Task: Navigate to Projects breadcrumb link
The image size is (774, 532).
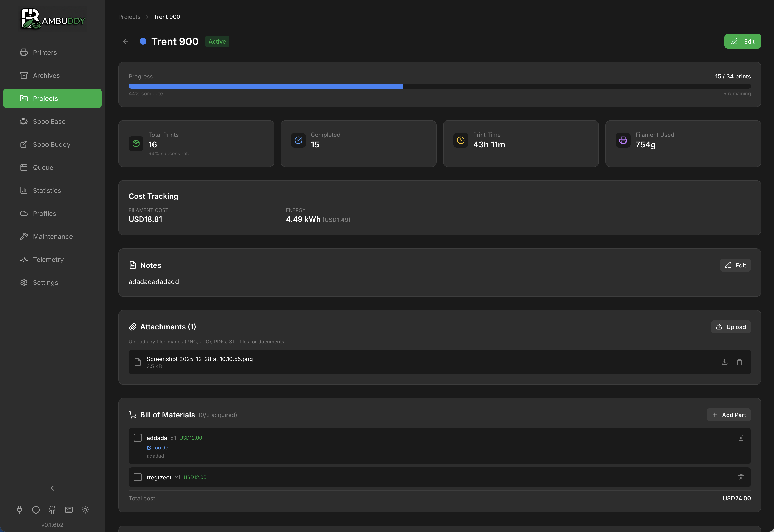Action: tap(129, 17)
